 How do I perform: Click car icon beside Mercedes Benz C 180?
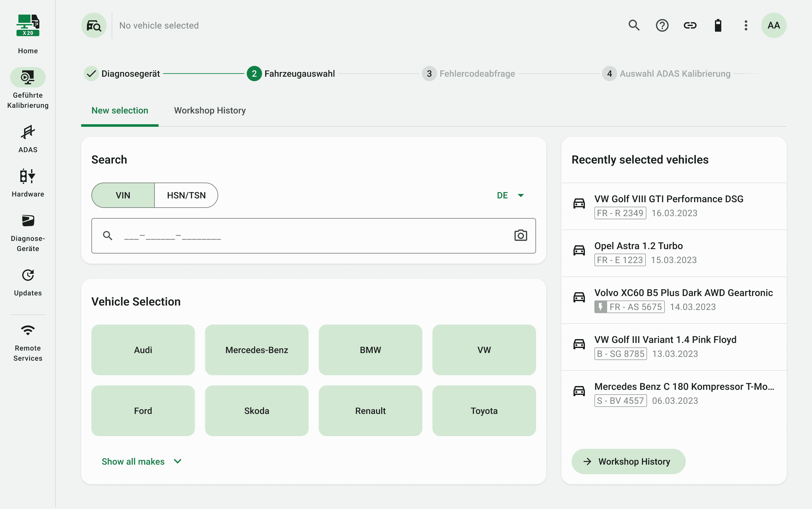pos(579,390)
